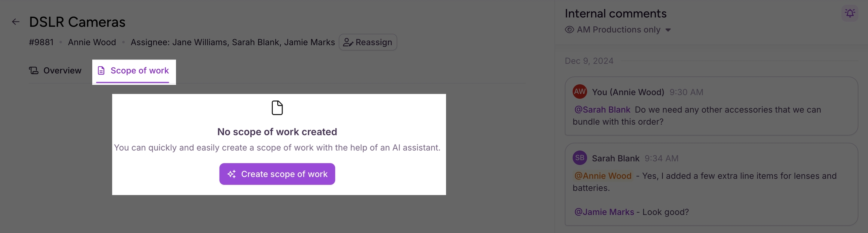Click the caret arrow next to AM Productions only

click(668, 30)
